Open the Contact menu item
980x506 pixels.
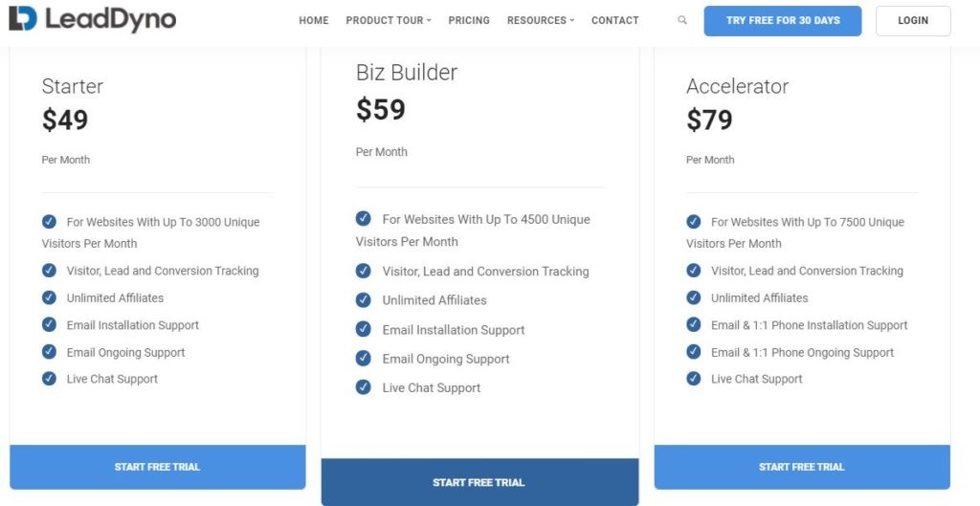coord(615,21)
